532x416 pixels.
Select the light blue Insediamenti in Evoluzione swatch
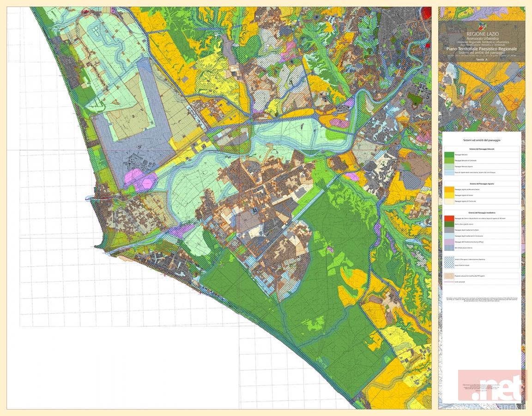pyautogui.click(x=448, y=236)
